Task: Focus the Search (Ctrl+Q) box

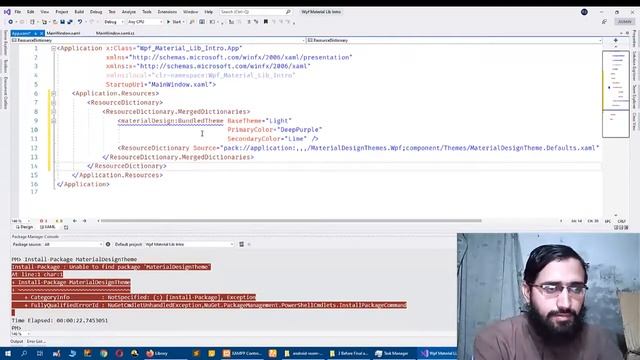Action: coord(255,12)
